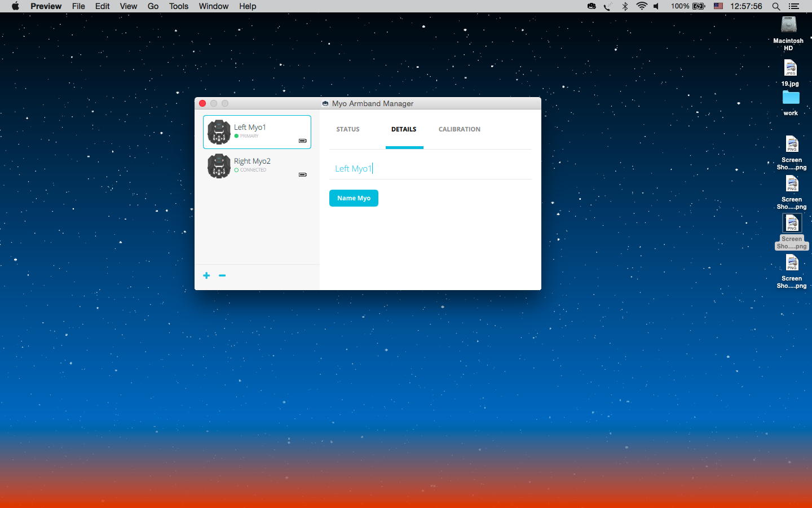Open the Tools menu
The width and height of the screenshot is (812, 508).
point(179,6)
